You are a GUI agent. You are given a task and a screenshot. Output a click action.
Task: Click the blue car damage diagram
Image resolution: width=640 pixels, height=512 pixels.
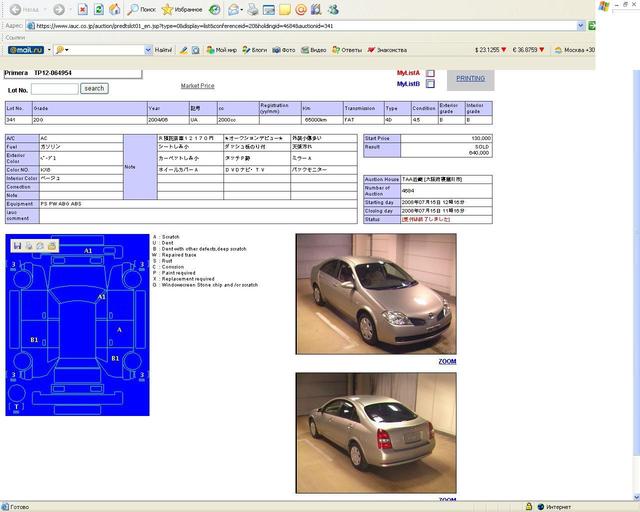coord(78,325)
